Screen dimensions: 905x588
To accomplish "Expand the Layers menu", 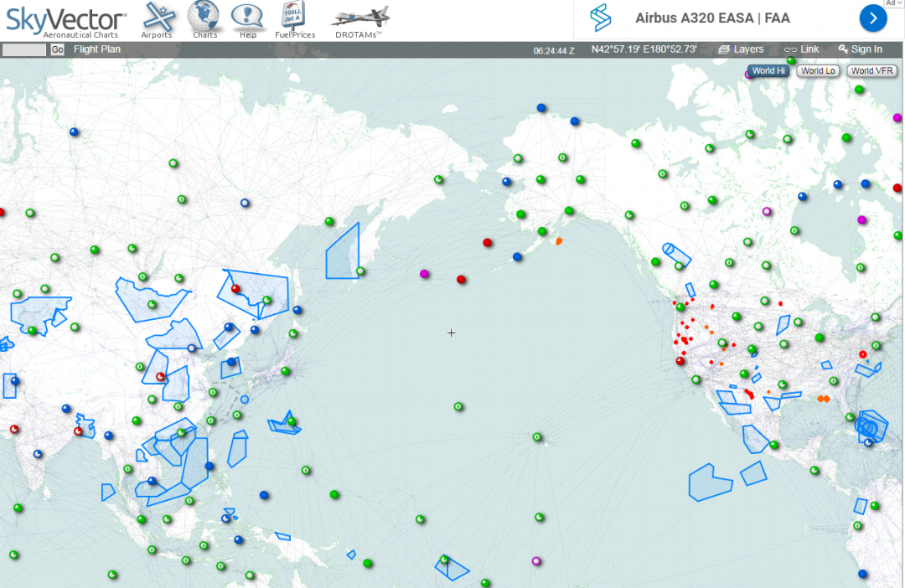I will pos(742,49).
